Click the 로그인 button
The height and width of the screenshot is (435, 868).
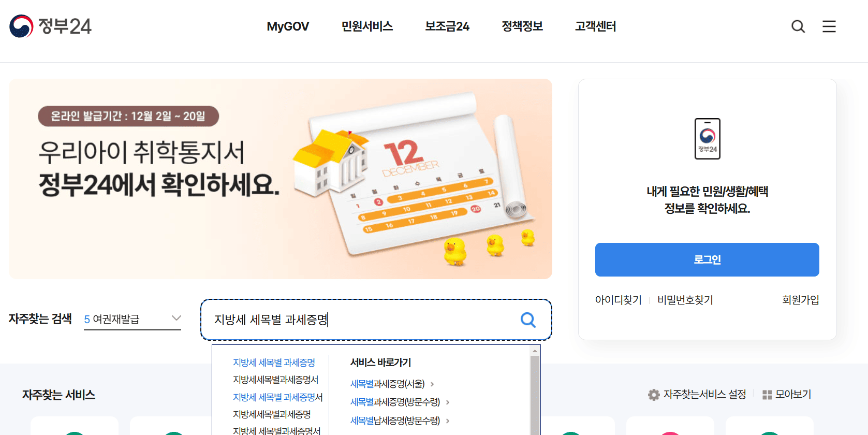707,259
